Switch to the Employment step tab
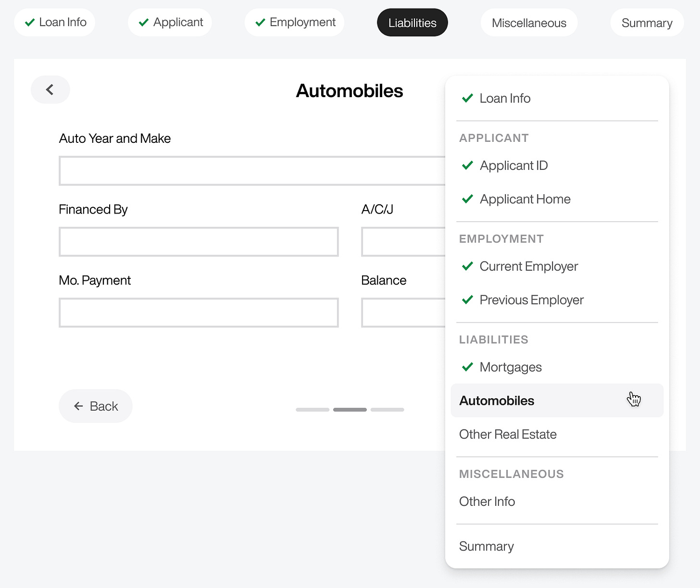The height and width of the screenshot is (588, 700). tap(295, 23)
